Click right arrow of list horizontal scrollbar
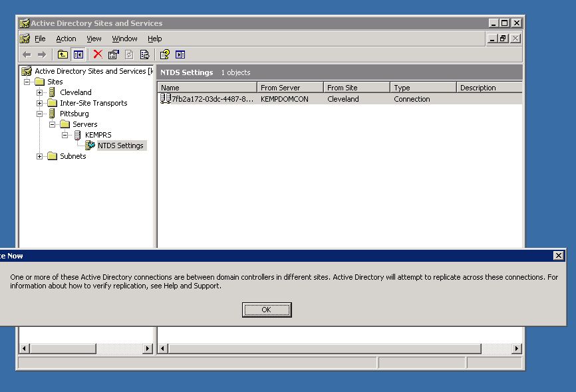 pyautogui.click(x=517, y=348)
